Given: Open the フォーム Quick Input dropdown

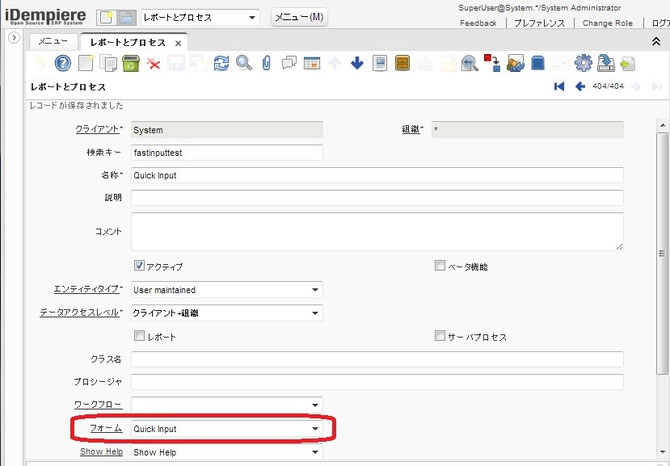Looking at the screenshot, I should coord(315,428).
